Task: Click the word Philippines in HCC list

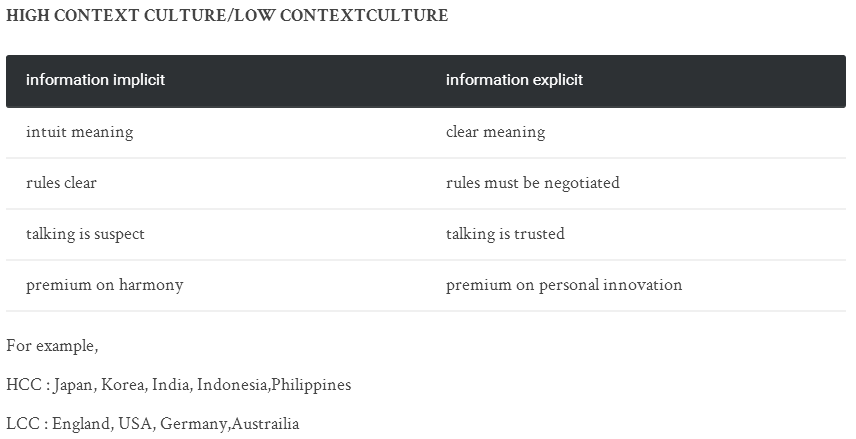Action: [311, 385]
